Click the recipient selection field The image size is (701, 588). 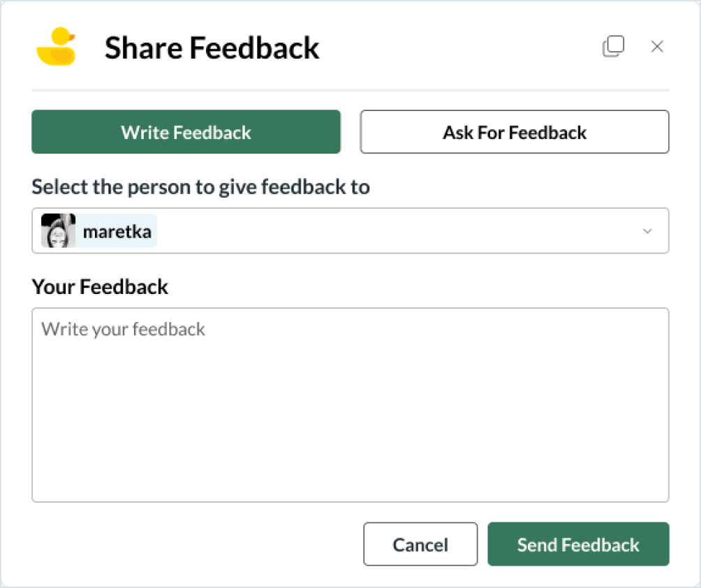click(349, 230)
